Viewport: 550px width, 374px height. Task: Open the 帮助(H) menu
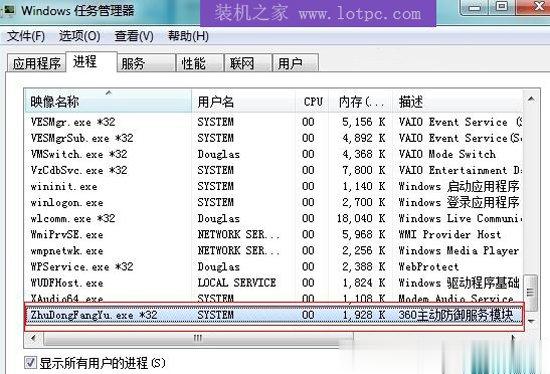pos(188,36)
